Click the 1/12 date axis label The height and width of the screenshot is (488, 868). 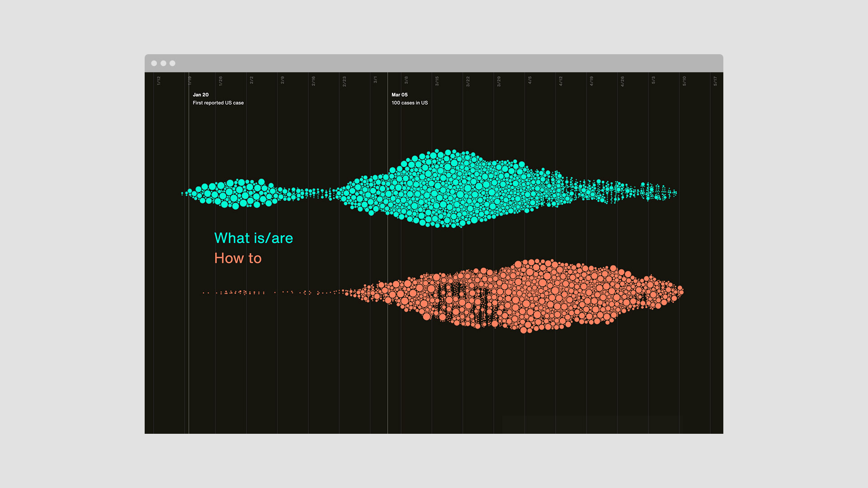click(159, 81)
